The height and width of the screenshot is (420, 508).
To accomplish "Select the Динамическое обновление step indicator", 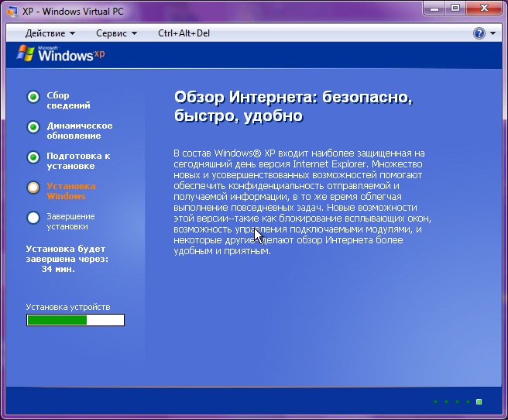I will pyautogui.click(x=33, y=127).
